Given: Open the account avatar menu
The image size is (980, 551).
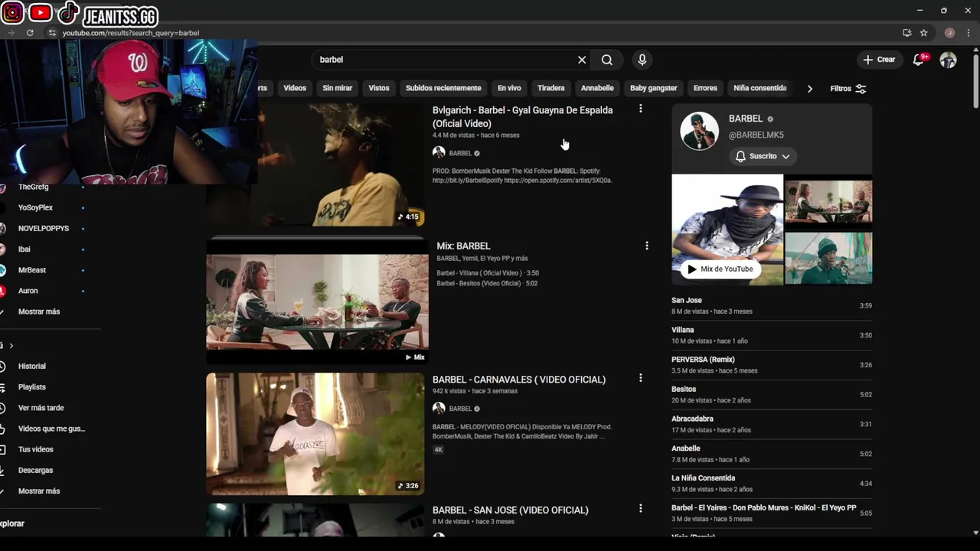Looking at the screenshot, I should (948, 60).
